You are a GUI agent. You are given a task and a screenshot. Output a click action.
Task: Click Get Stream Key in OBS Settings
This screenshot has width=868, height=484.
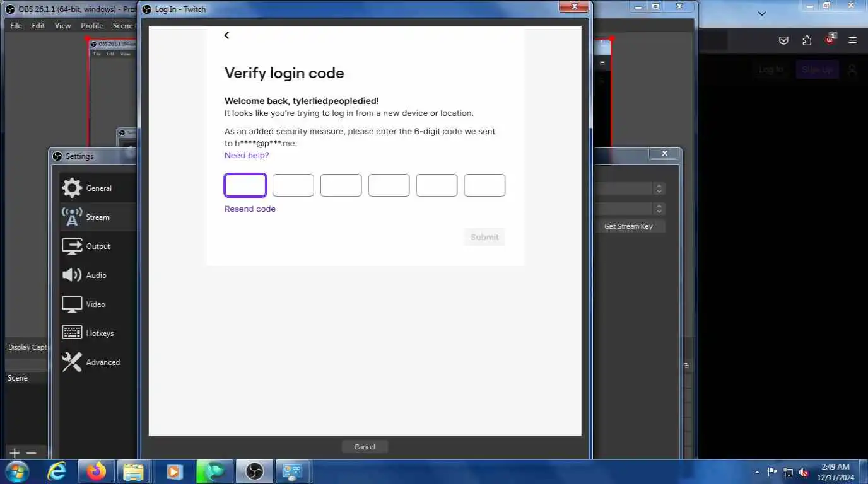click(x=628, y=226)
